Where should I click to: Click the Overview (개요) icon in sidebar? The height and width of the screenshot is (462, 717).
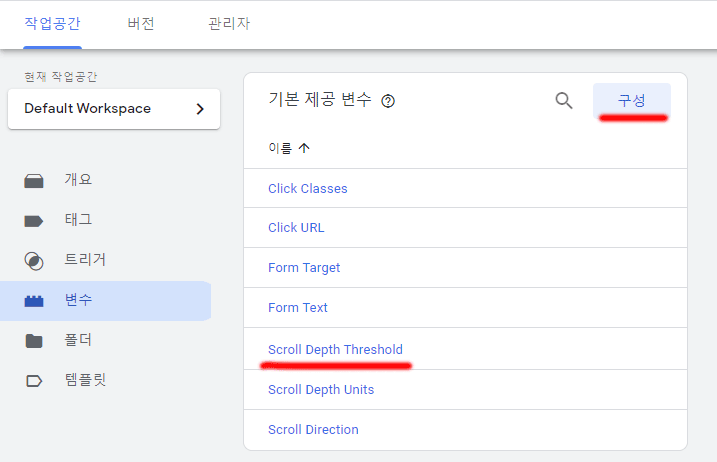tap(34, 181)
